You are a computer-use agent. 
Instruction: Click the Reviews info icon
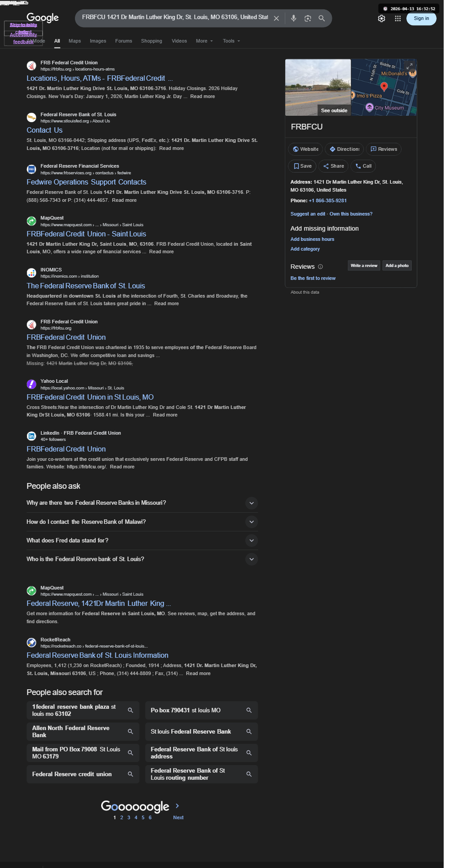click(320, 267)
